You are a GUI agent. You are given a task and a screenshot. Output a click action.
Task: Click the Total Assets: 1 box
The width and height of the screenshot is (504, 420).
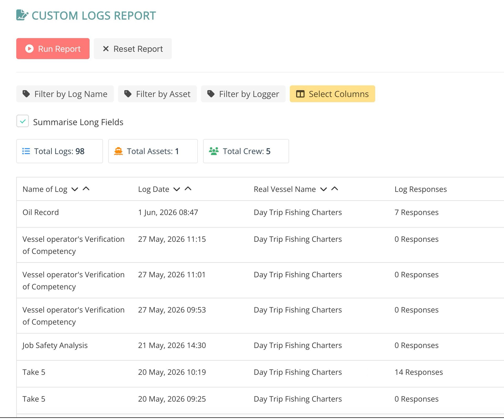(x=153, y=151)
